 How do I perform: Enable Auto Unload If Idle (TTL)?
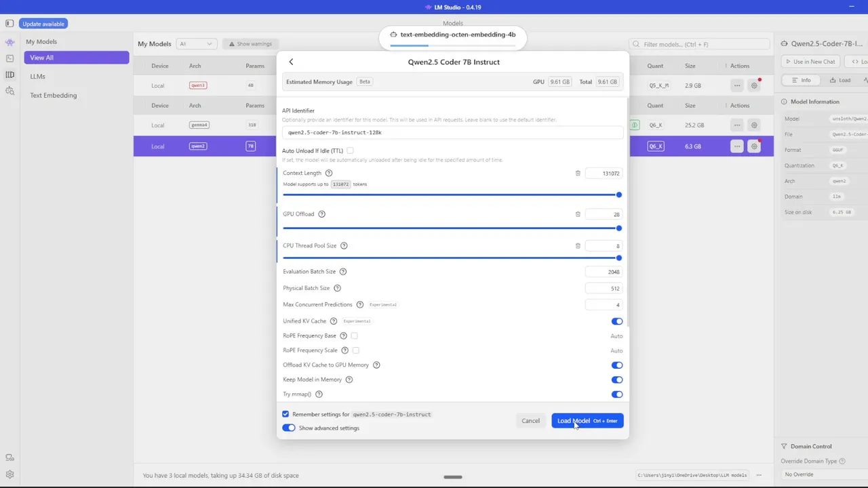pos(350,150)
